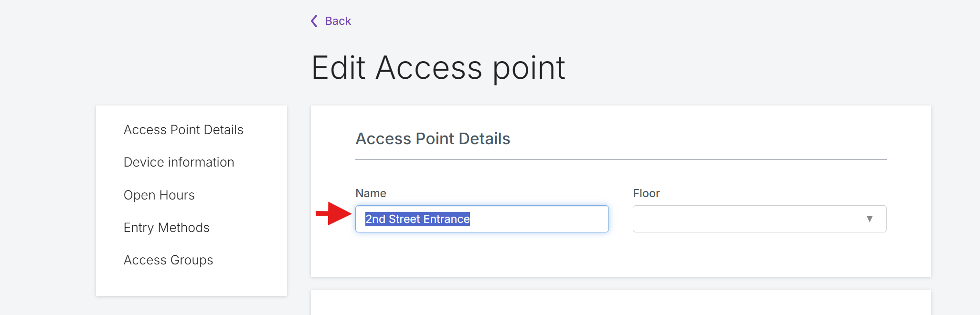This screenshot has width=980, height=315.
Task: Go back using the Back link text
Action: point(338,21)
